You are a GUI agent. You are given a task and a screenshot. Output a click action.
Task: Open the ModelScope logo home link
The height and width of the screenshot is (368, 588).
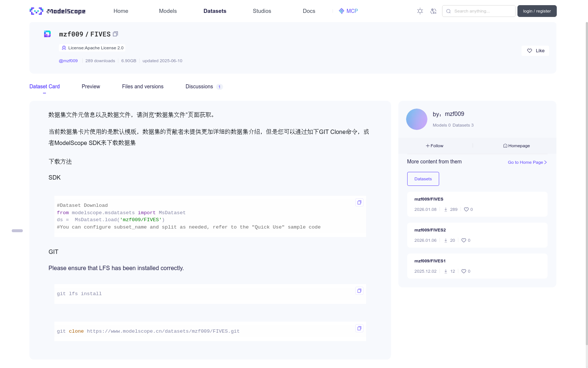pyautogui.click(x=57, y=11)
